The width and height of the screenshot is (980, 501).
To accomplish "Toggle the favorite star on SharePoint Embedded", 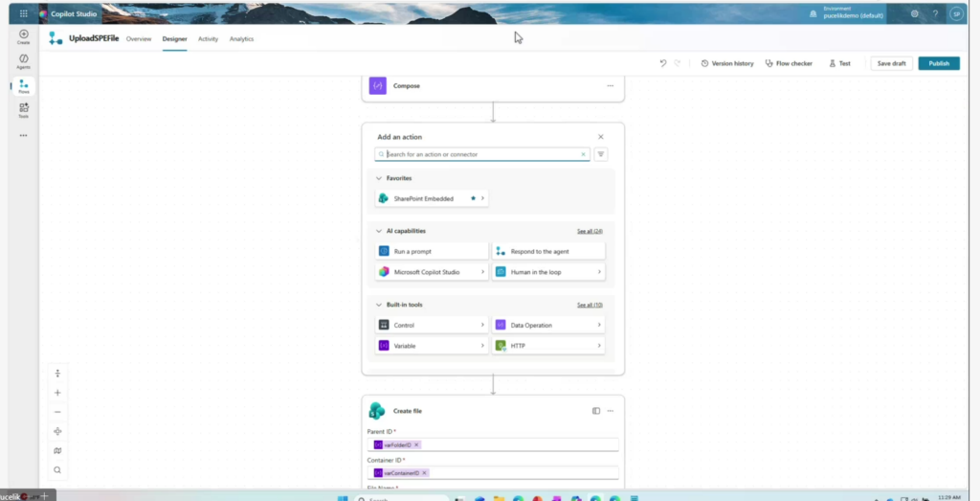I will click(x=473, y=198).
